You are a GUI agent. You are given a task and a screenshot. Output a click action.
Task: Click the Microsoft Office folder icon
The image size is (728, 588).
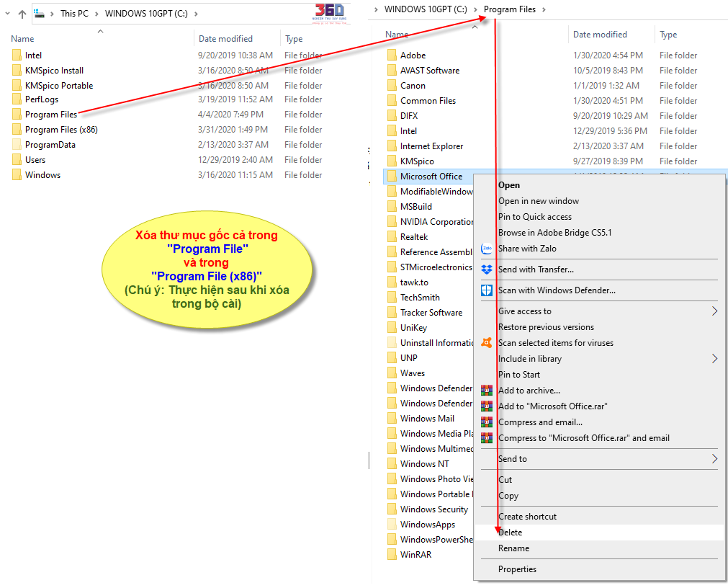pyautogui.click(x=392, y=177)
